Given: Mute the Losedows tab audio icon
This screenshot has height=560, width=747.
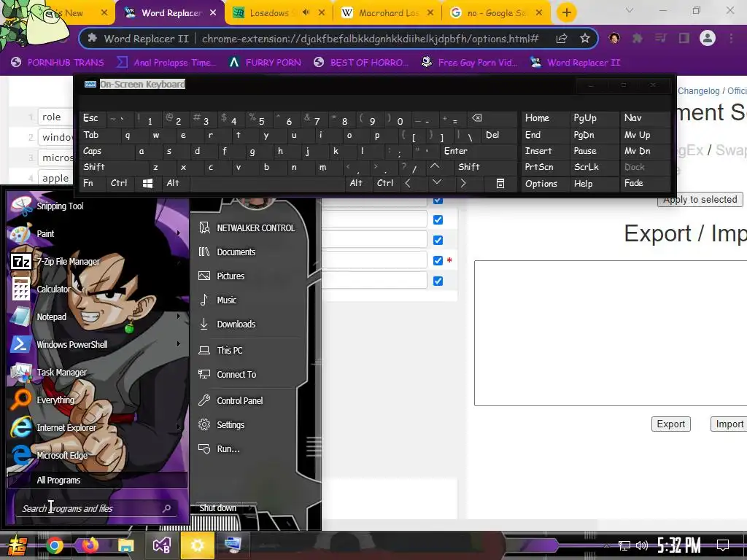Looking at the screenshot, I should 306,13.
